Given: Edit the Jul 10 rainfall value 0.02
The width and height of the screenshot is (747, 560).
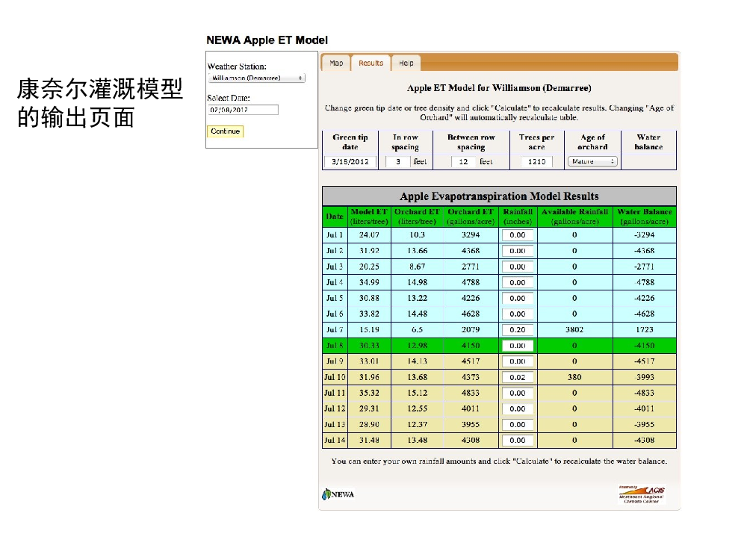Looking at the screenshot, I should click(x=518, y=378).
